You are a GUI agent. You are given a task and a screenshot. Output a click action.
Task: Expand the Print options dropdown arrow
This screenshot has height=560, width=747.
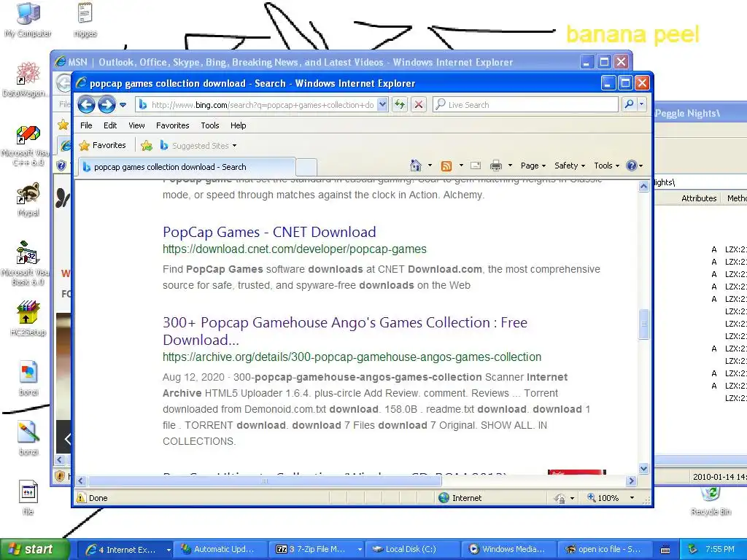pos(510,166)
